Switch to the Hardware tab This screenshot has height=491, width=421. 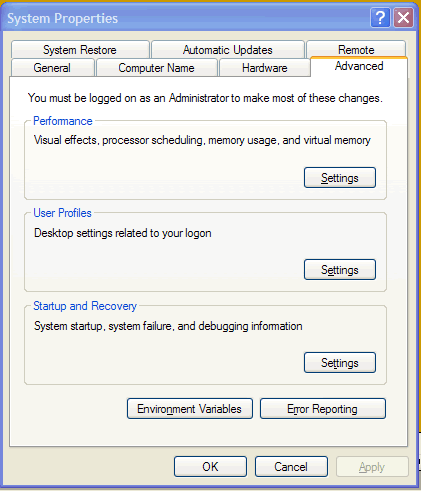coord(265,68)
